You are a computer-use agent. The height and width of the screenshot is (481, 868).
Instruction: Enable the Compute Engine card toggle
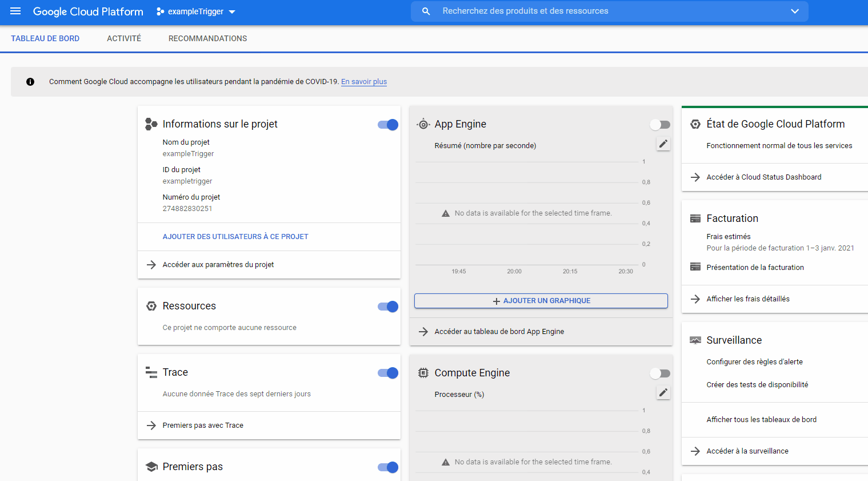[660, 373]
